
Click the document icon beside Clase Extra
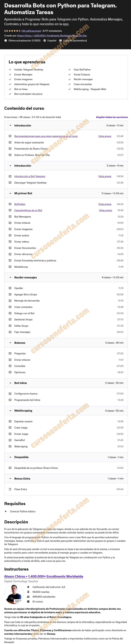coord(10,489)
